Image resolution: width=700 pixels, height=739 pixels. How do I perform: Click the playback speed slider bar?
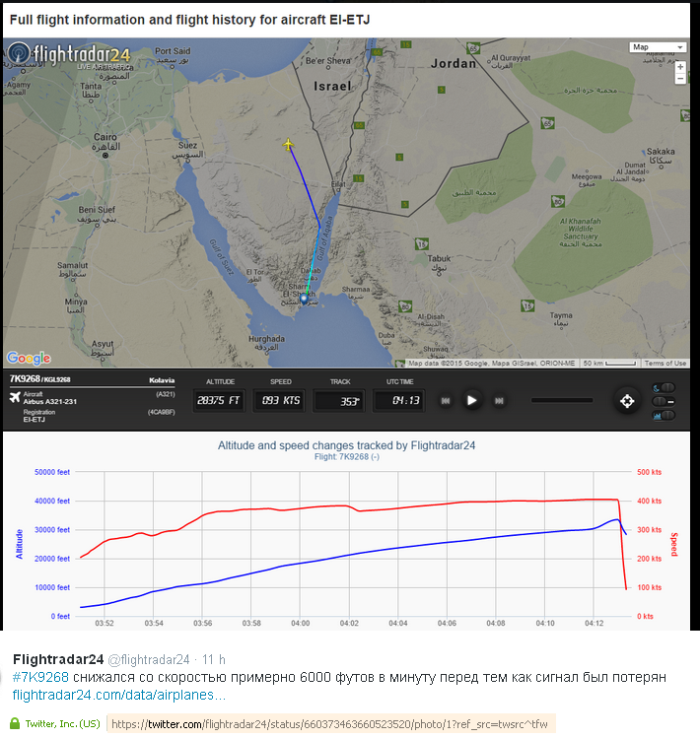click(x=562, y=400)
